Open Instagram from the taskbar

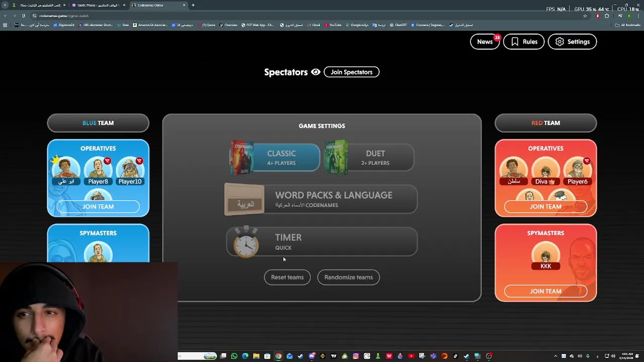(x=356, y=356)
